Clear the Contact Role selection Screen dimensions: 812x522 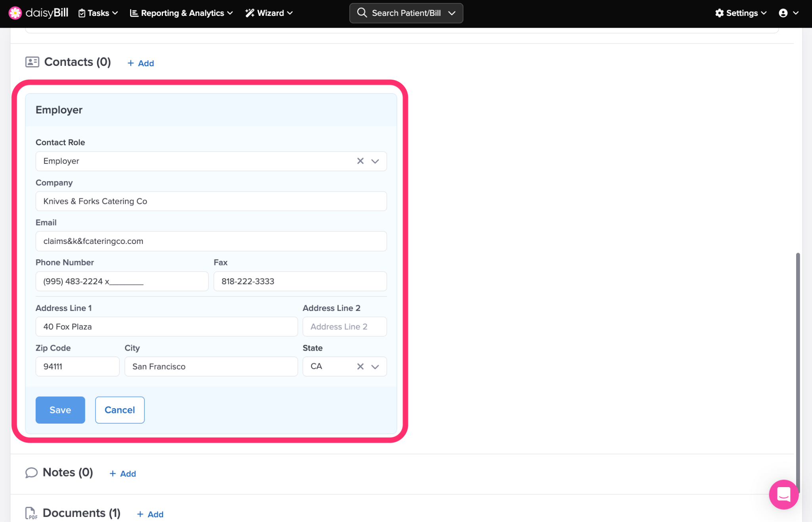[360, 161]
